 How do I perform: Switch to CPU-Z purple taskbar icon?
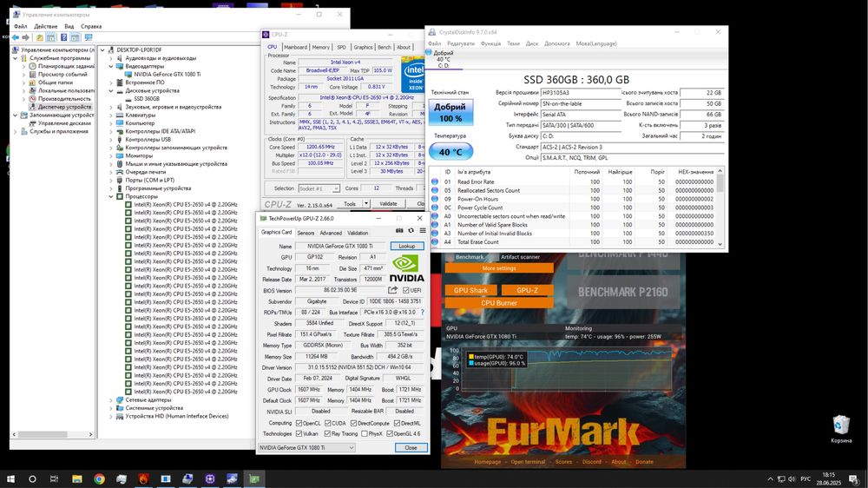pos(210,479)
